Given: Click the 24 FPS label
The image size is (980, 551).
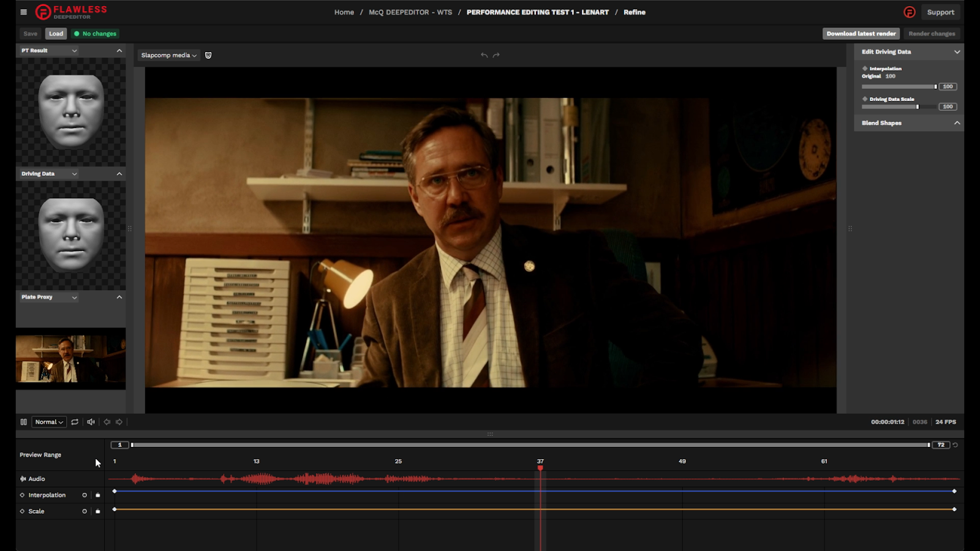Looking at the screenshot, I should pos(946,422).
